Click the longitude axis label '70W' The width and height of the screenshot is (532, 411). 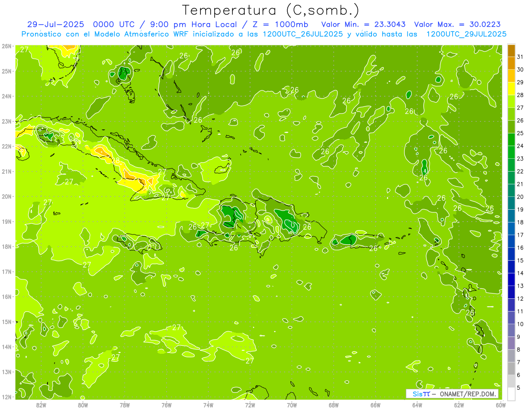click(x=292, y=405)
